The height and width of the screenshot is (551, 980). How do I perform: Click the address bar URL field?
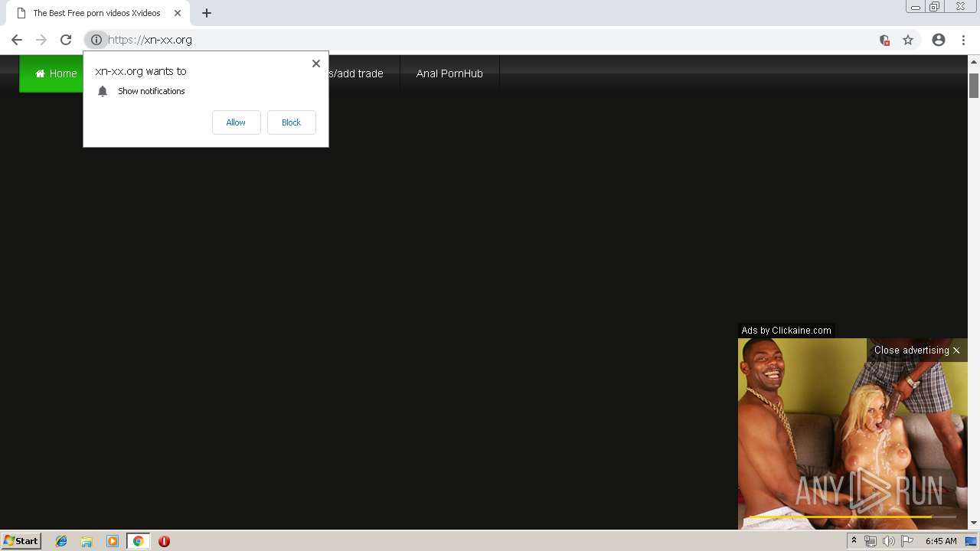(490, 40)
